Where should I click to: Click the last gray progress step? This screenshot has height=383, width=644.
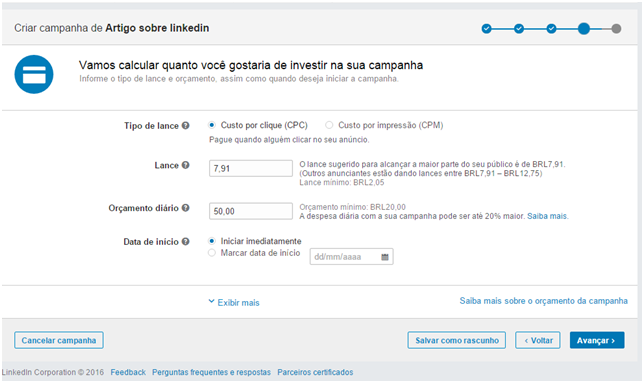[616, 29]
